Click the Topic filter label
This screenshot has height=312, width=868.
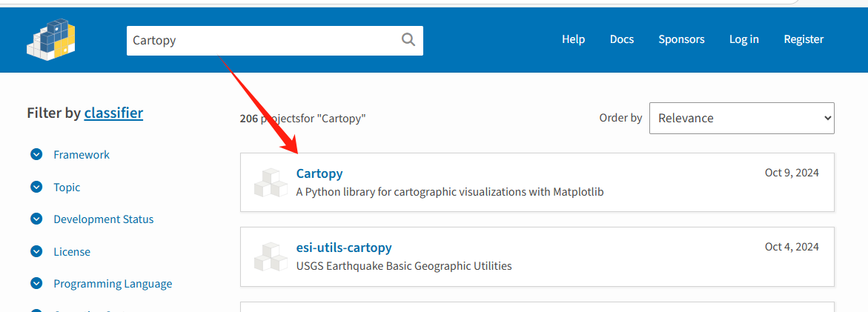point(67,187)
